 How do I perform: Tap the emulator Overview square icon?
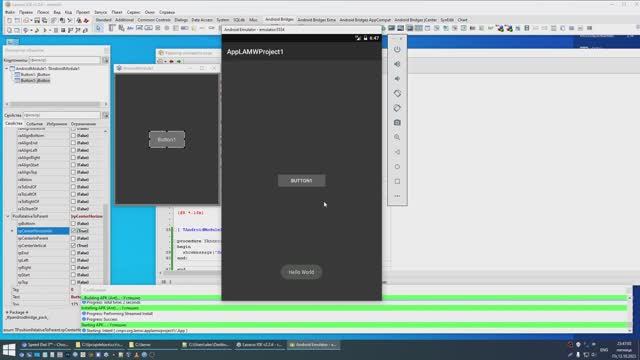pyautogui.click(x=397, y=181)
